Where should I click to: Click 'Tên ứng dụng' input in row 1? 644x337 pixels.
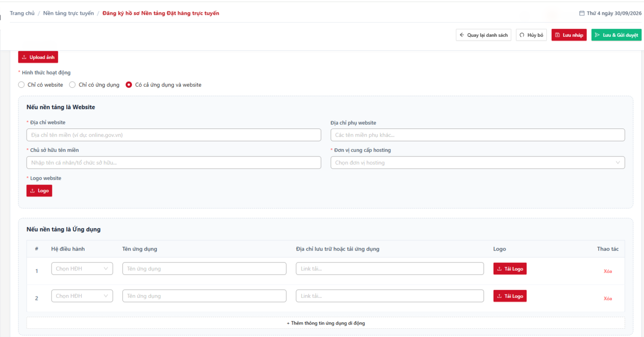[204, 268]
